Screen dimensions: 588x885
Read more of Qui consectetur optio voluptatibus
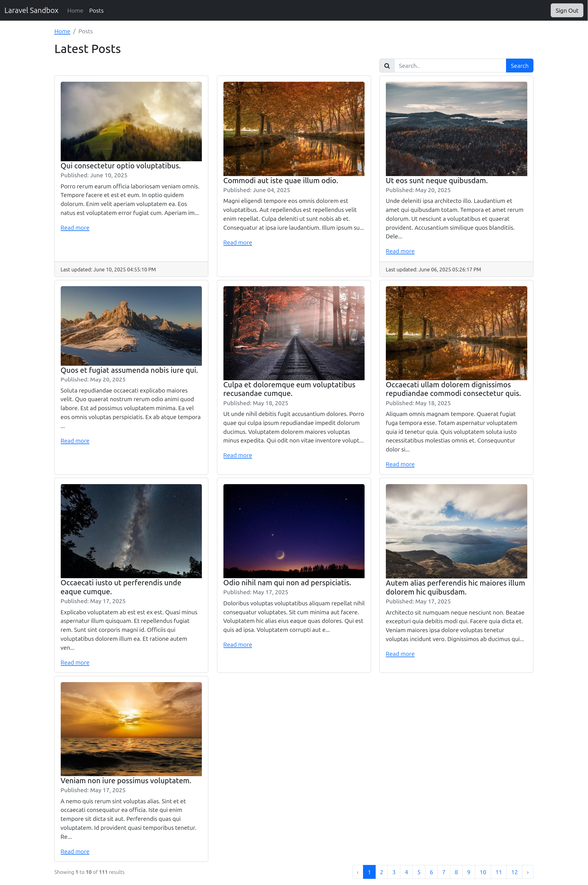(x=75, y=228)
